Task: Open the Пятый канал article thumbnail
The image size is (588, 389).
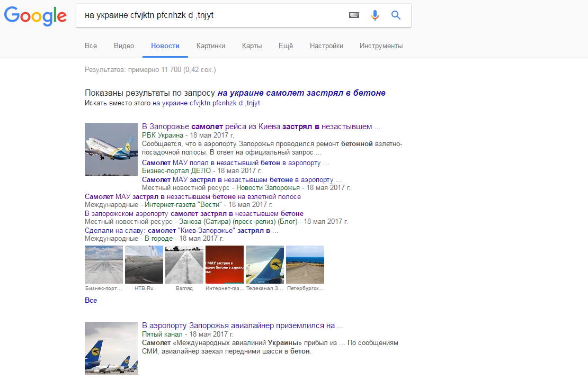Action: (x=111, y=348)
